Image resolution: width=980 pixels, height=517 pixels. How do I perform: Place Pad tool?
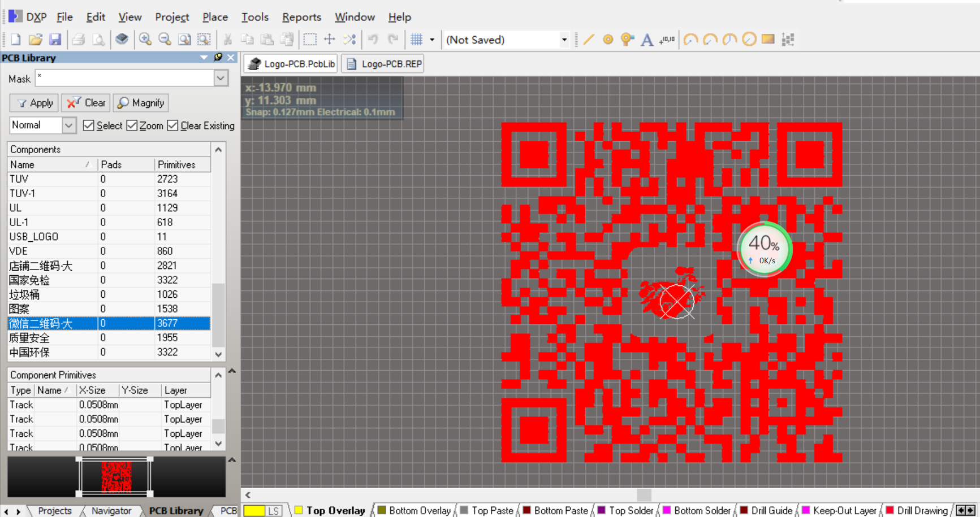coord(608,40)
